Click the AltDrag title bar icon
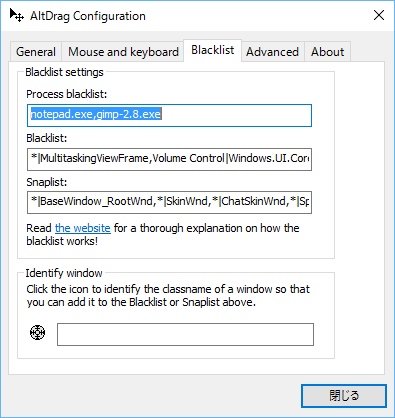 point(16,15)
